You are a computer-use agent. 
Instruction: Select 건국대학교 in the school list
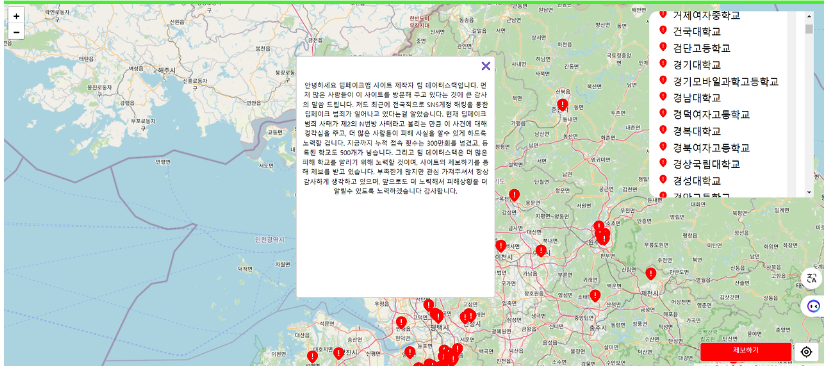point(697,31)
